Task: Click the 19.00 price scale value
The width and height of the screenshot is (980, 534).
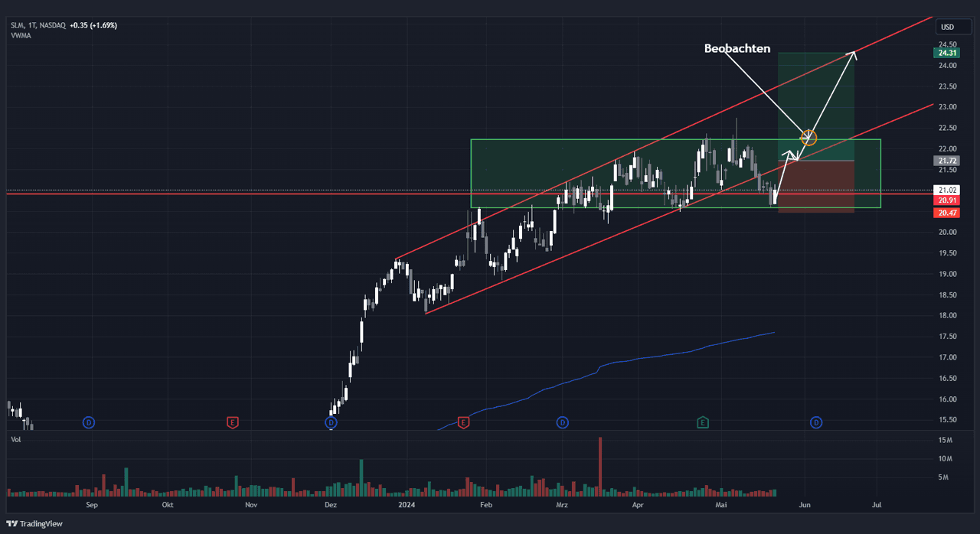Action: tap(946, 274)
